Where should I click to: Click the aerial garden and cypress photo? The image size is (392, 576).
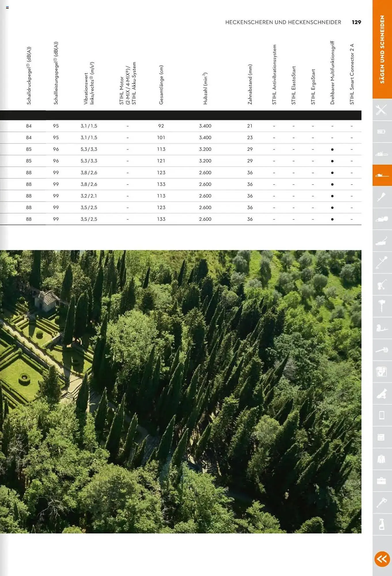[181, 392]
